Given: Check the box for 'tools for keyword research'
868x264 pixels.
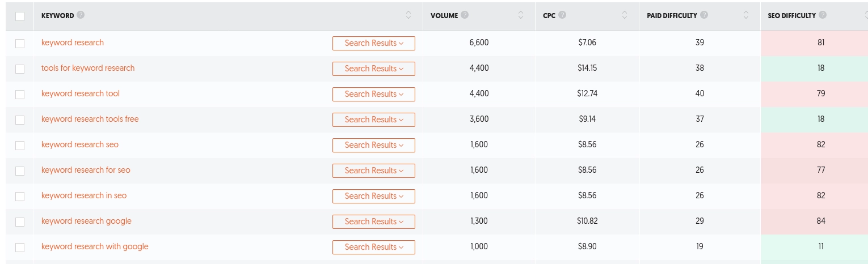Looking at the screenshot, I should click(20, 69).
